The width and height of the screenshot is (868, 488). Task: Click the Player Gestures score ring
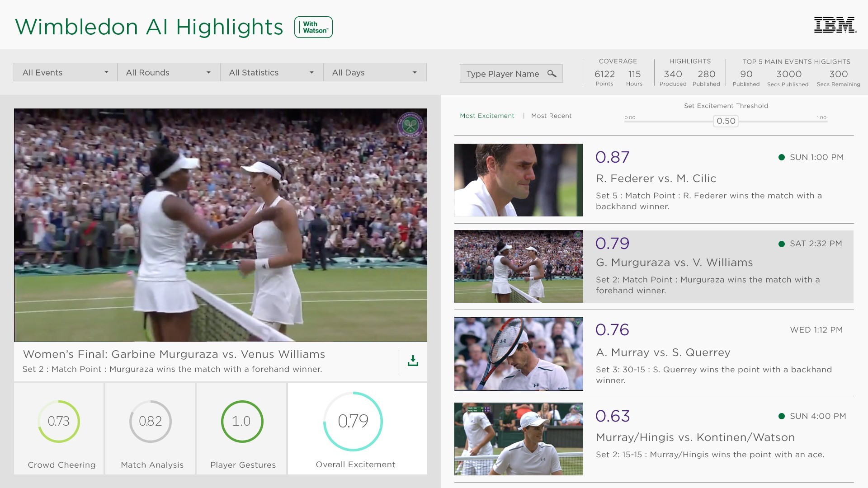click(242, 421)
